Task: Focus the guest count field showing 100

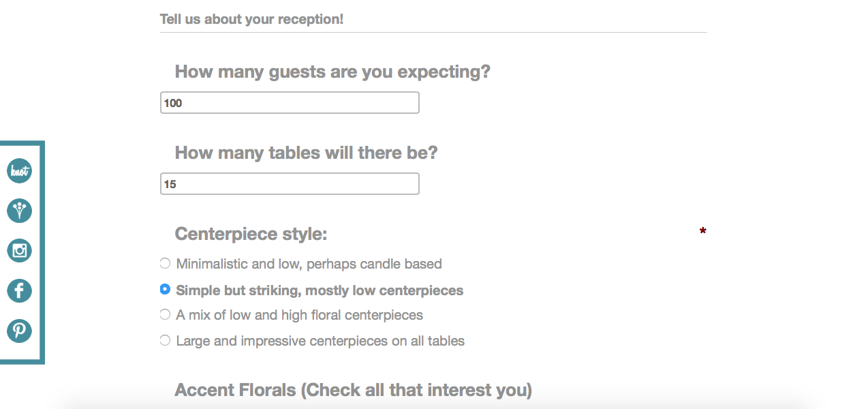Action: click(x=290, y=103)
